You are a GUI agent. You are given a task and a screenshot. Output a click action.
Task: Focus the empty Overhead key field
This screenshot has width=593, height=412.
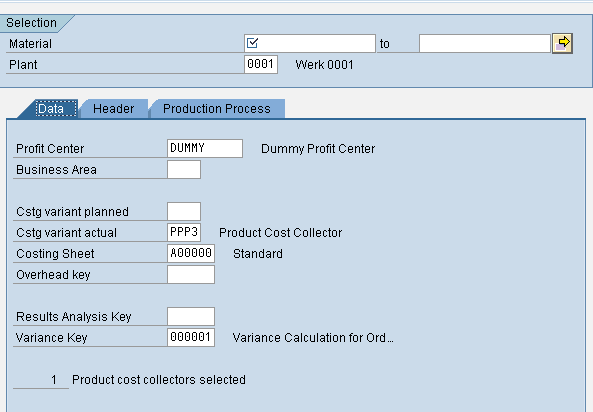tap(191, 274)
